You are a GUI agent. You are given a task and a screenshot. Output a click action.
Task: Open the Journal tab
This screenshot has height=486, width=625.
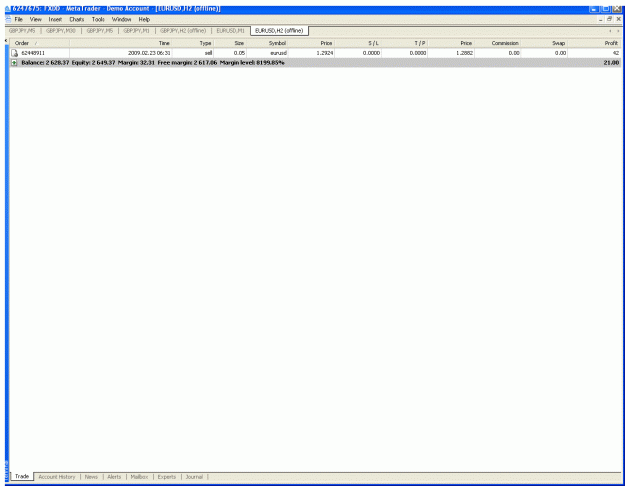pos(194,477)
